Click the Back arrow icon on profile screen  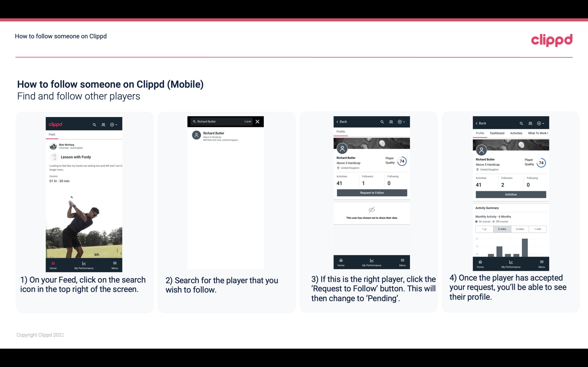338,121
